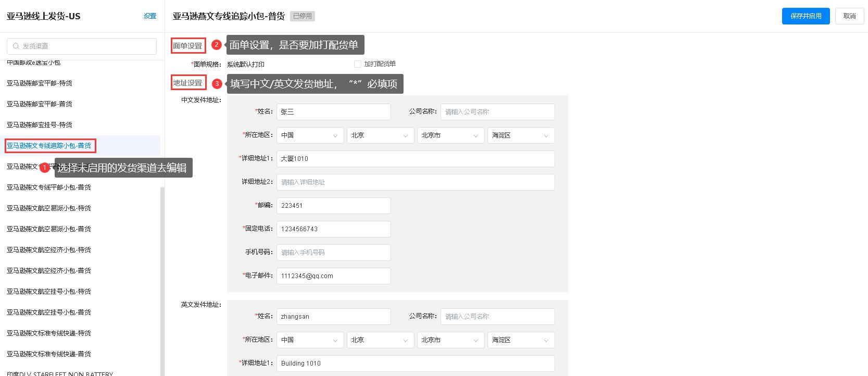Click the search magnifier icon in 发货渠道 field
Image resolution: width=868 pixels, height=376 pixels.
pos(16,46)
